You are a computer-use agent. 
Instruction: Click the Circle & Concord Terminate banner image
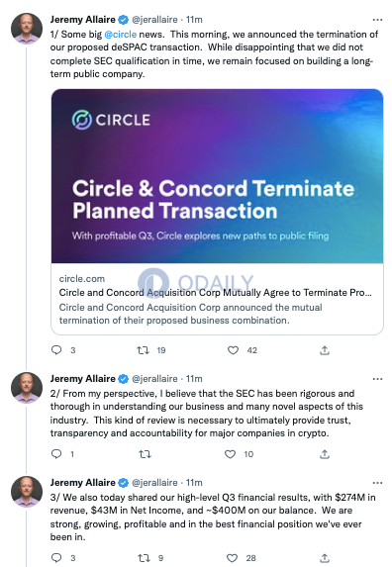point(217,176)
